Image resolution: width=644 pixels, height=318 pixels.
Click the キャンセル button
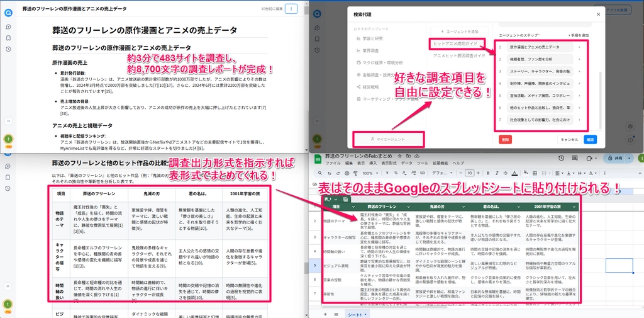pos(569,139)
